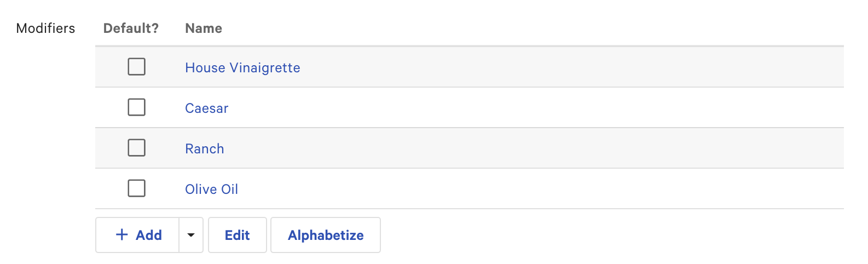Click the Add button text label
868x264 pixels.
[x=149, y=235]
